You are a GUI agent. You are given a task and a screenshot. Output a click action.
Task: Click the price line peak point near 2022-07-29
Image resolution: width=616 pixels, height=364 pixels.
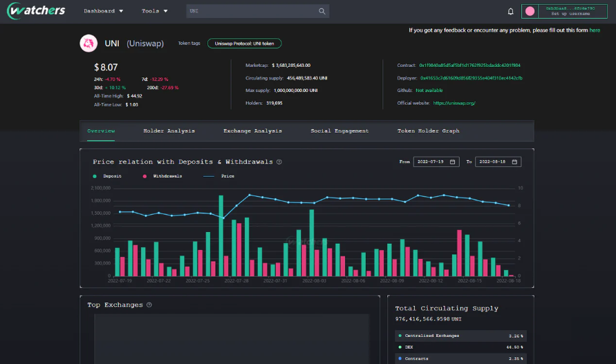250,195
